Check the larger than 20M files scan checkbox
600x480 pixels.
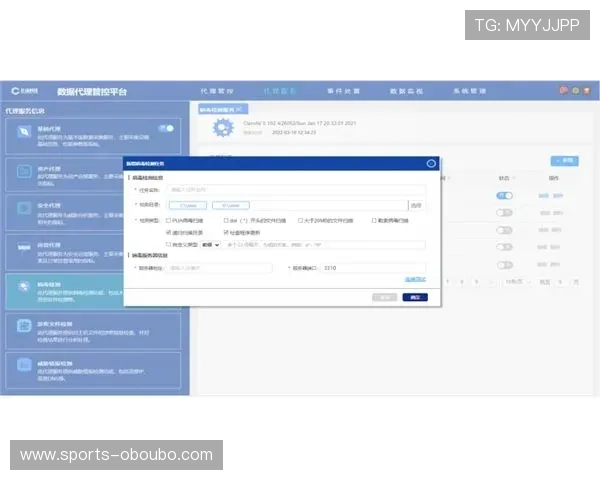click(x=300, y=220)
